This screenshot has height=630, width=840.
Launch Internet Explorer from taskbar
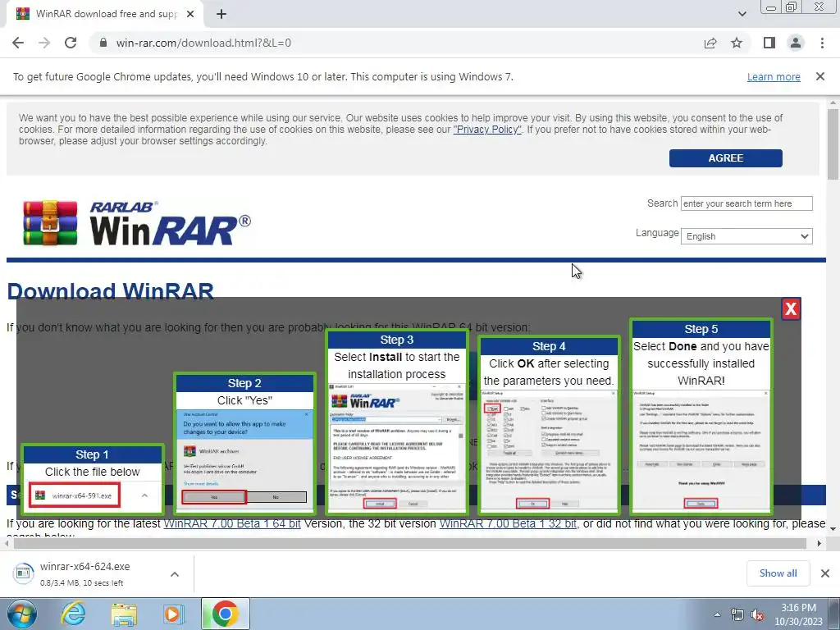click(73, 614)
